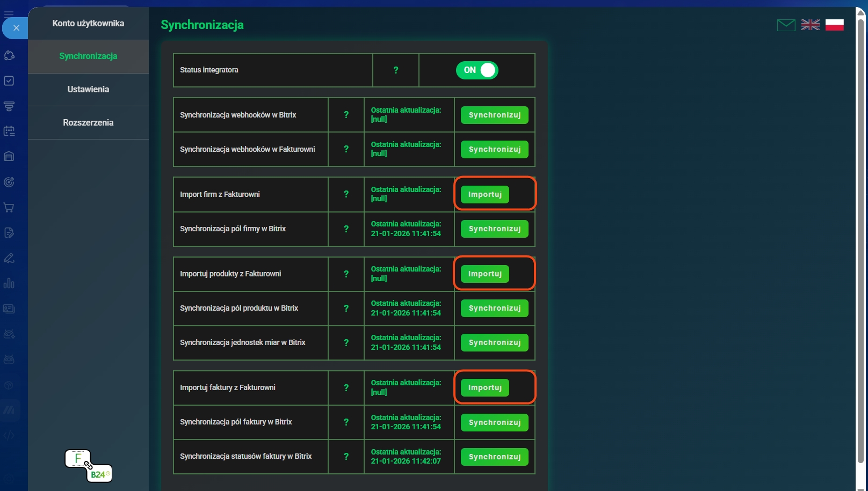Toggle the Status integratora ON switch

click(477, 70)
